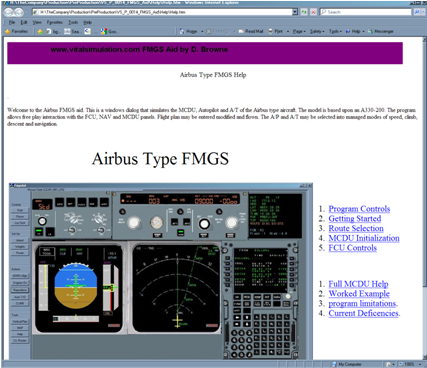The image size is (427, 368).
Task: Open the Print options dropdown arrow
Action: coord(288,31)
